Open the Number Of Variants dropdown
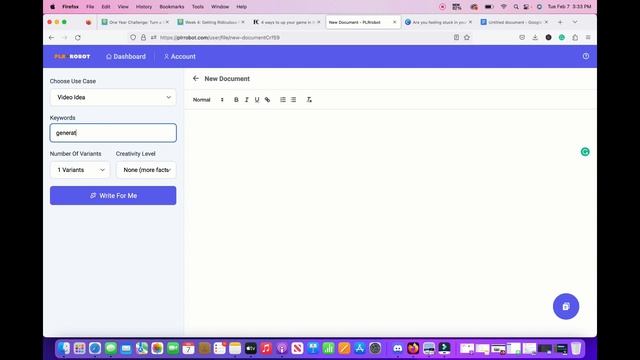This screenshot has height=360, width=640. (x=80, y=170)
